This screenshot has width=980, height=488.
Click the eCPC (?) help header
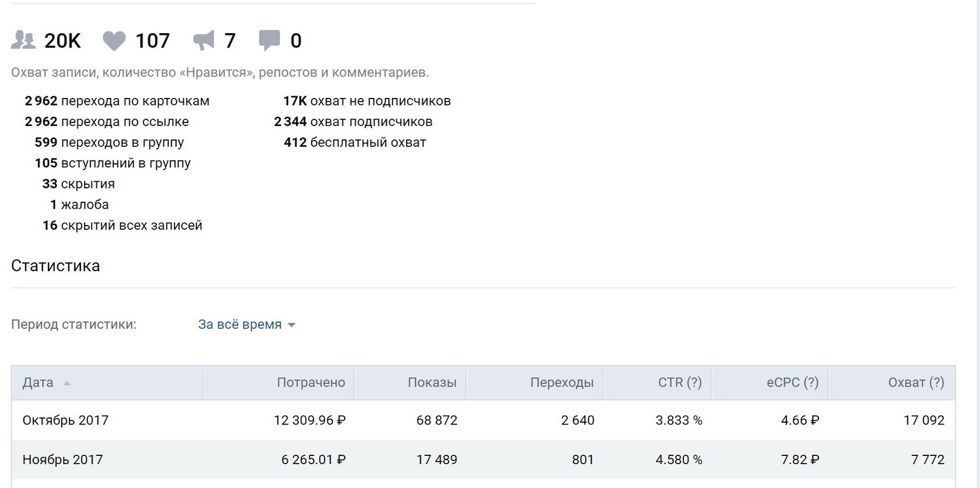[792, 382]
